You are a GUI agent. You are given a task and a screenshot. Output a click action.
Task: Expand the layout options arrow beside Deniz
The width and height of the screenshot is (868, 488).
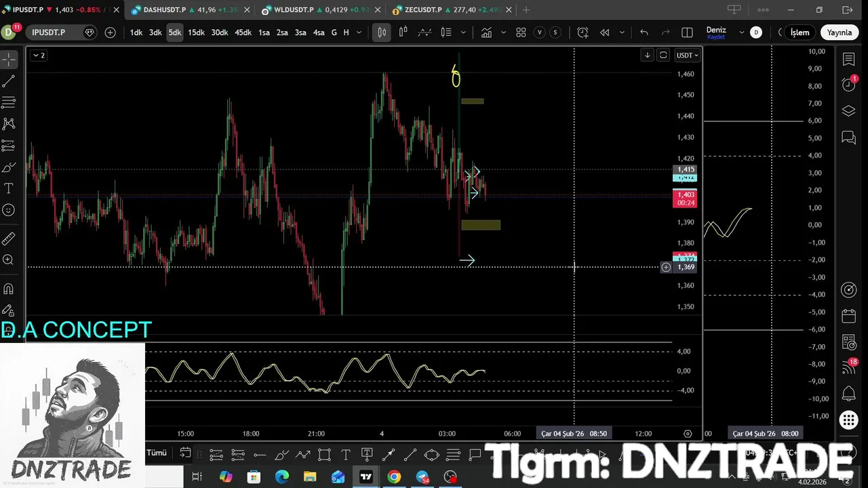[x=741, y=33]
